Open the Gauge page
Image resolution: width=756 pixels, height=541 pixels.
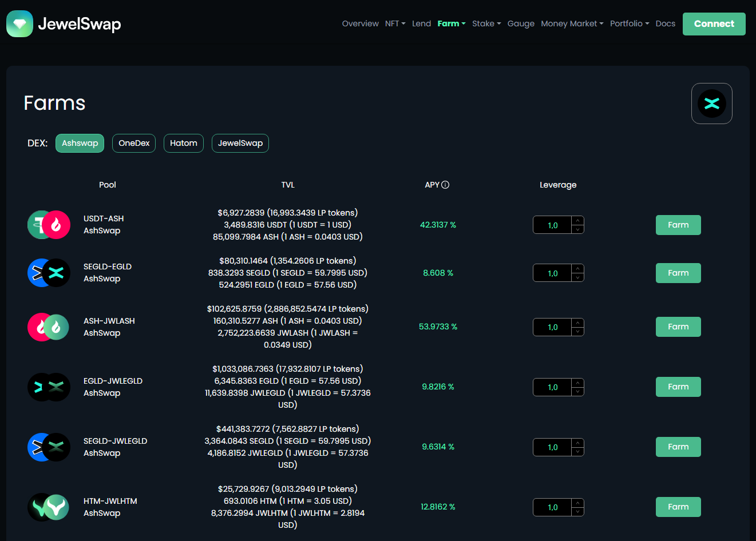521,23
